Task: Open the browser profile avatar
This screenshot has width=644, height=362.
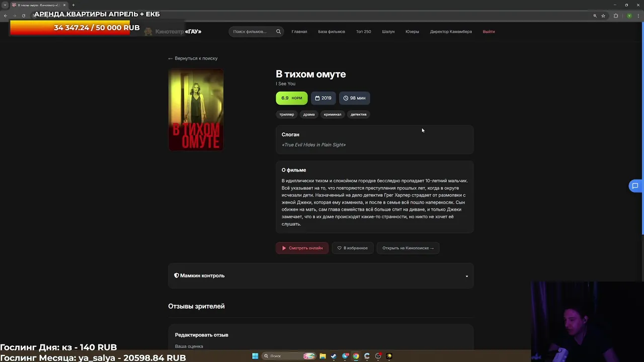Action: [629, 16]
